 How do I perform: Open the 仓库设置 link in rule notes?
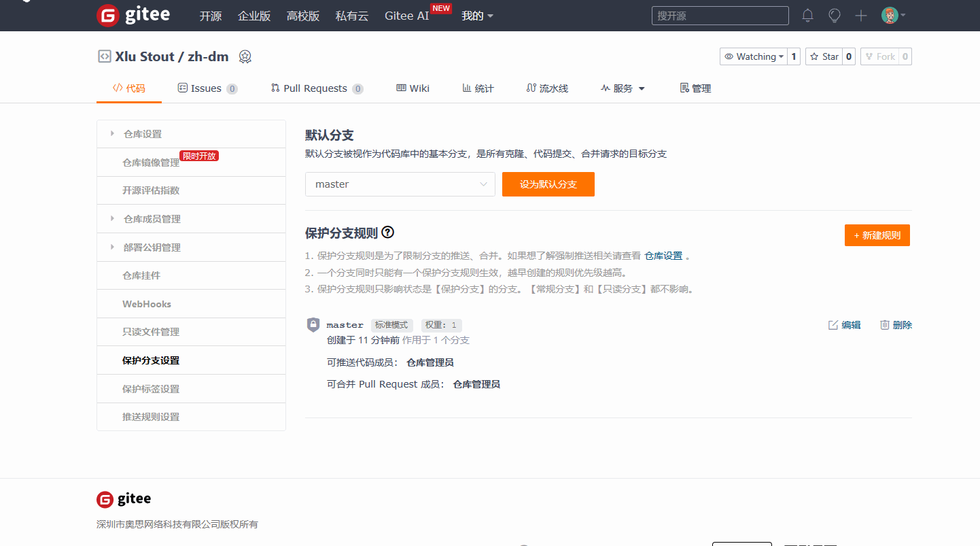point(663,256)
